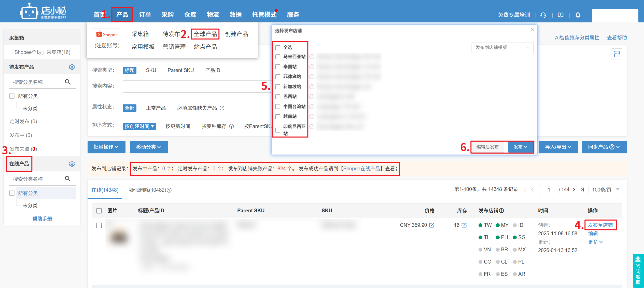Click the store icon at top right panel
Screen dimensions: 644x288
click(x=617, y=54)
